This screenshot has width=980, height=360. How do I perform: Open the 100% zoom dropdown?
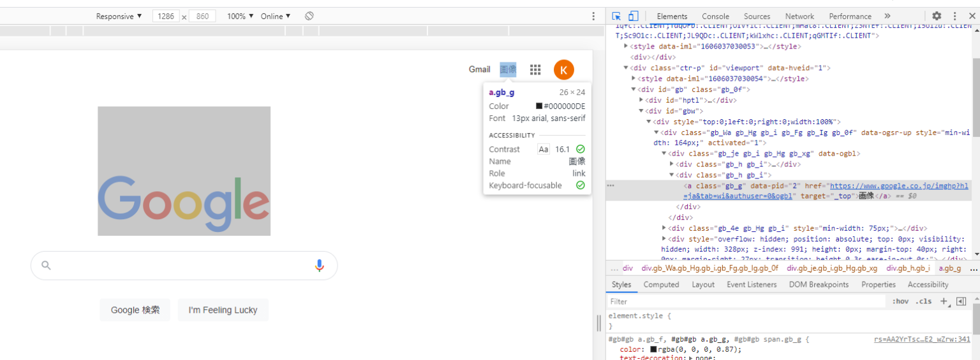[x=240, y=16]
